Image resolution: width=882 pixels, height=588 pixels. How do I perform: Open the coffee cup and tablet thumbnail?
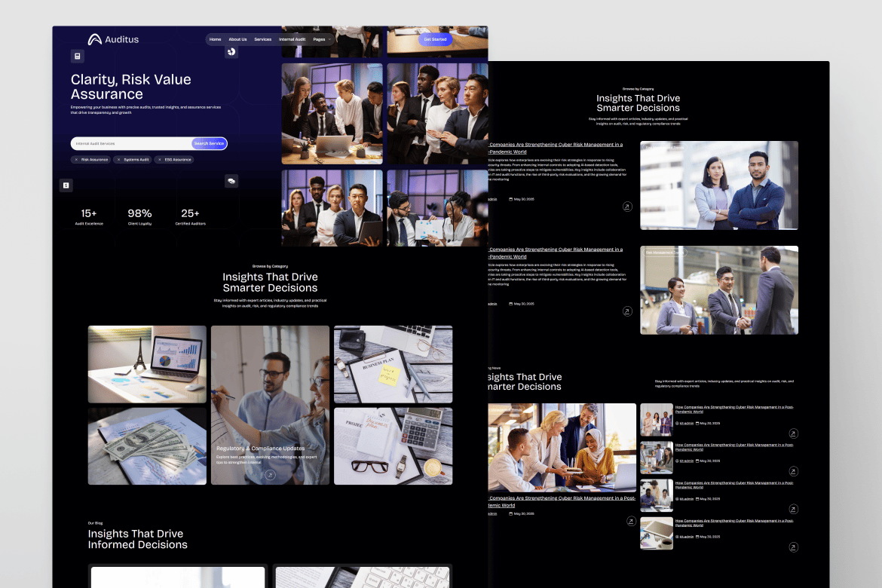[657, 534]
